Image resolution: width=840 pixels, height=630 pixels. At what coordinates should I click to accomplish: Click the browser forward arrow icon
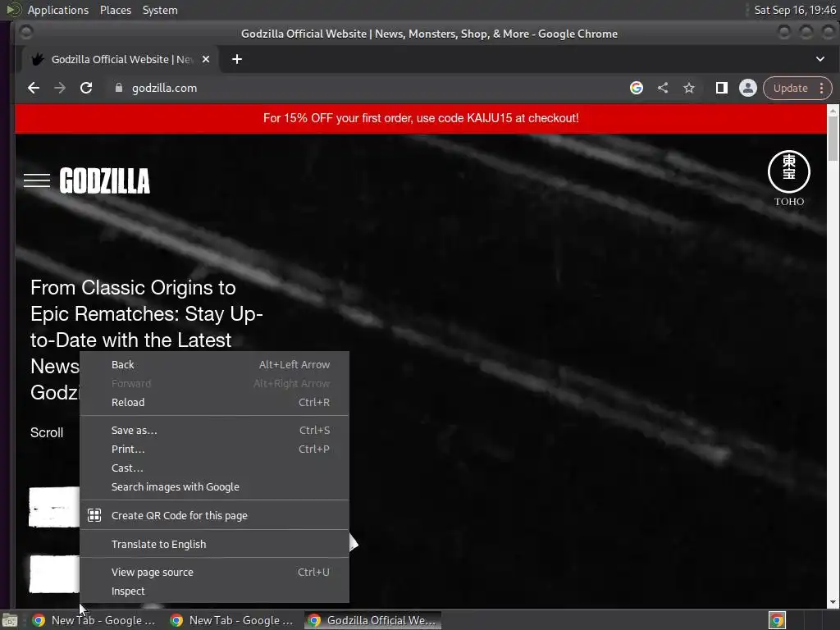click(60, 88)
